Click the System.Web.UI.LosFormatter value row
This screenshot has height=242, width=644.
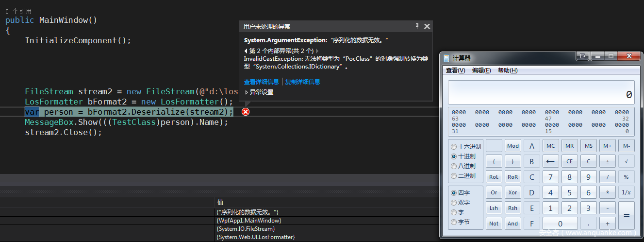pyautogui.click(x=256, y=237)
